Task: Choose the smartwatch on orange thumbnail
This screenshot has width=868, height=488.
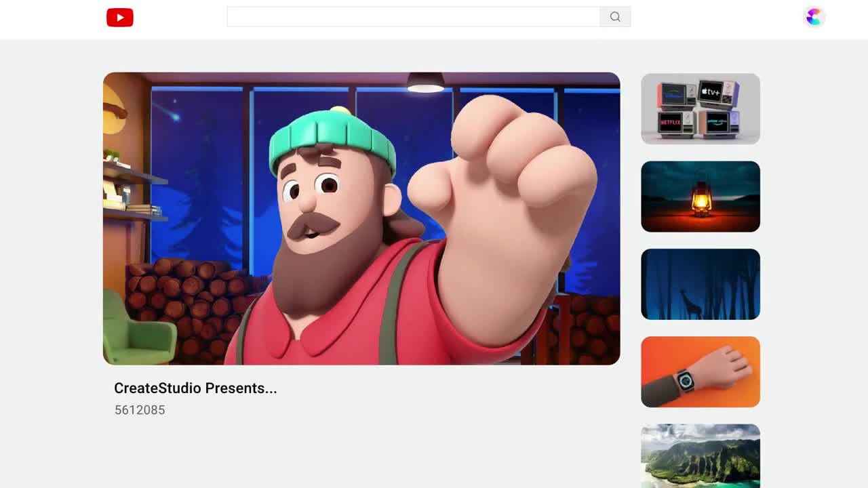Action: tap(701, 371)
